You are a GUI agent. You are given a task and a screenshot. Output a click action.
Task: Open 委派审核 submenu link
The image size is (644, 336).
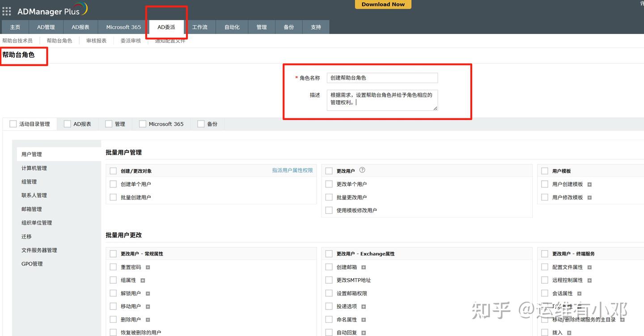tap(131, 41)
